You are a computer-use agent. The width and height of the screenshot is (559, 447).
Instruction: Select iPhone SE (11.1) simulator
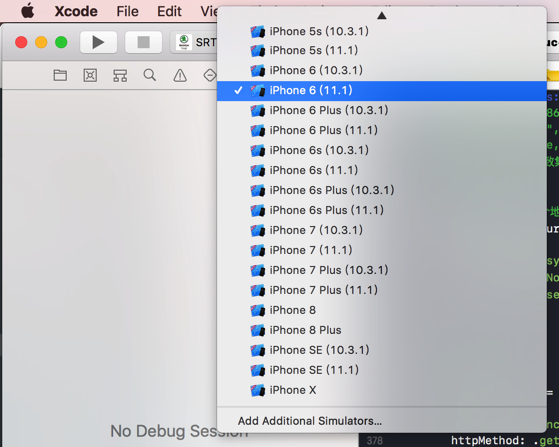(382, 370)
